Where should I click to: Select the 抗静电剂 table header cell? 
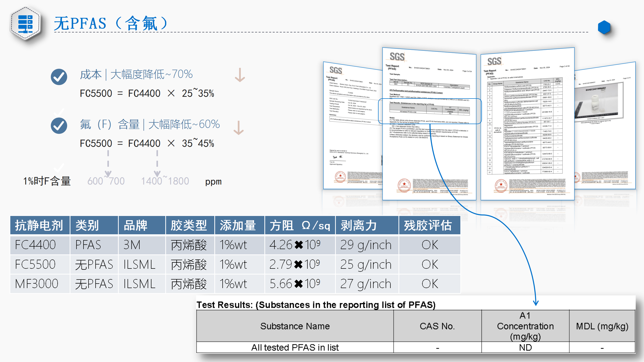[x=40, y=225]
